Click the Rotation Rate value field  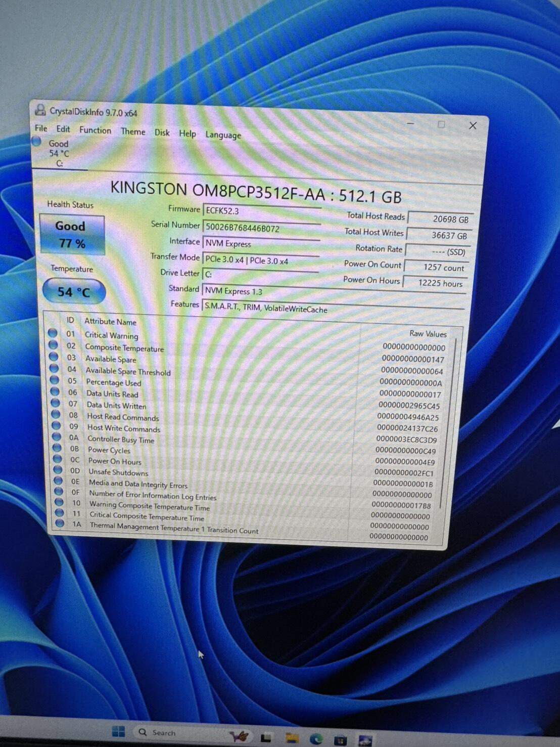click(x=438, y=251)
